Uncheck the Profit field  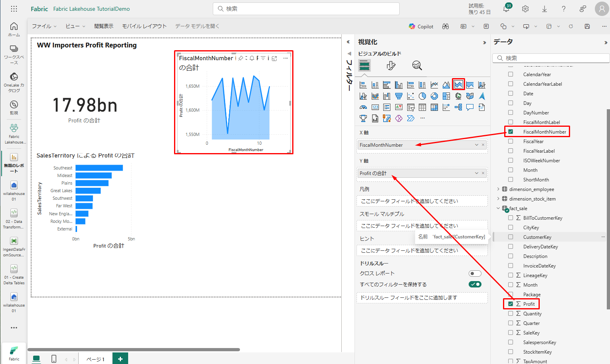point(511,304)
